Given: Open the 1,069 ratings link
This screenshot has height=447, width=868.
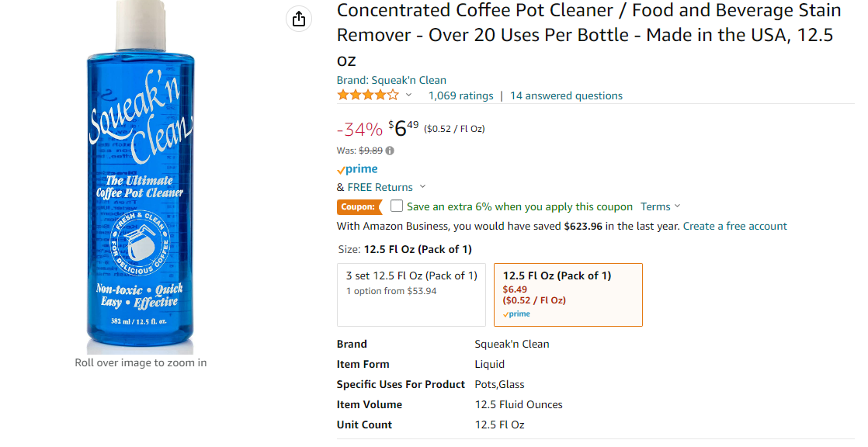Looking at the screenshot, I should pyautogui.click(x=460, y=95).
